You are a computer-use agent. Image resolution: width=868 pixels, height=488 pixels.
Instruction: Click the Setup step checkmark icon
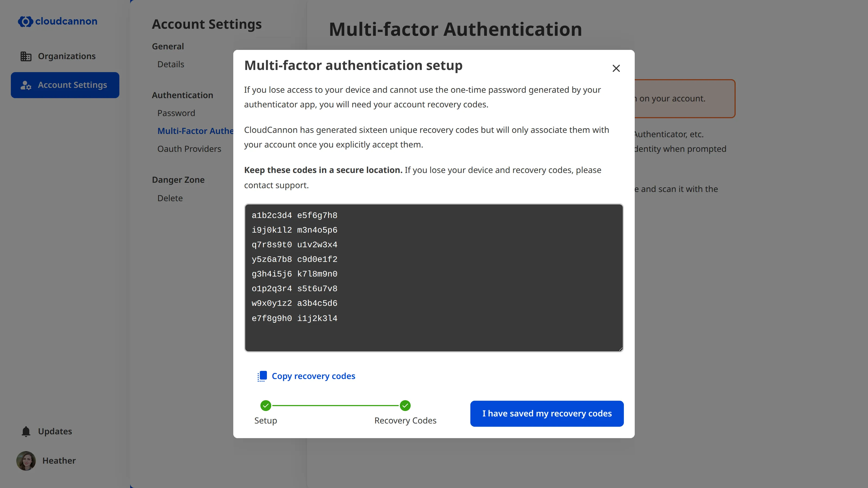point(266,406)
